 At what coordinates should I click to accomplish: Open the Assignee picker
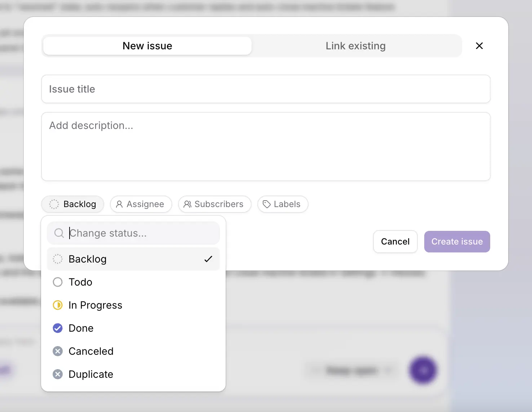tap(141, 204)
